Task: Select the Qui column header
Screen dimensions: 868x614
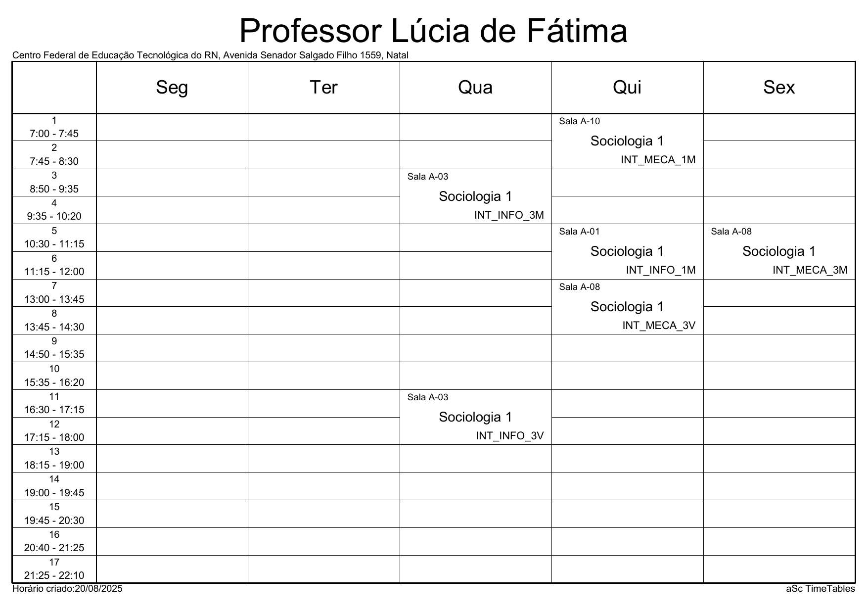Action: [x=627, y=88]
